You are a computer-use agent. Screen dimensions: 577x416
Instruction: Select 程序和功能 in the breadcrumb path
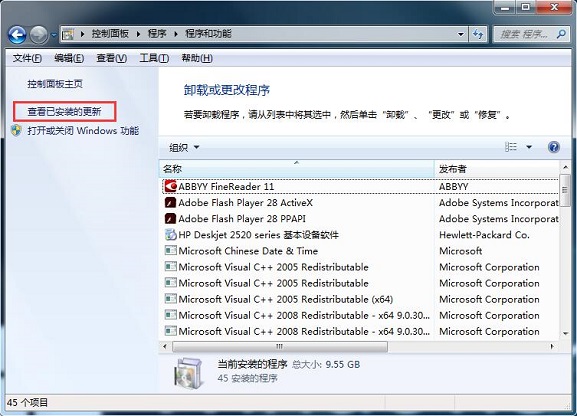pos(208,34)
